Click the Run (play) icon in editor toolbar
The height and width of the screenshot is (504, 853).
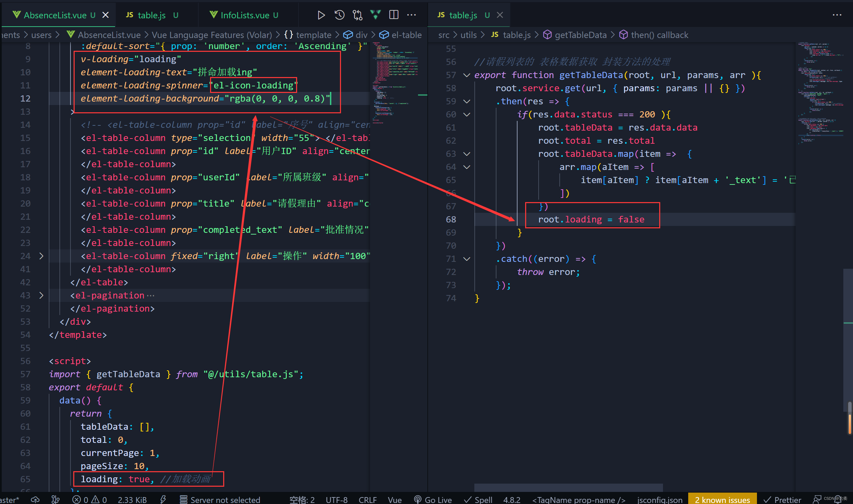click(x=321, y=15)
